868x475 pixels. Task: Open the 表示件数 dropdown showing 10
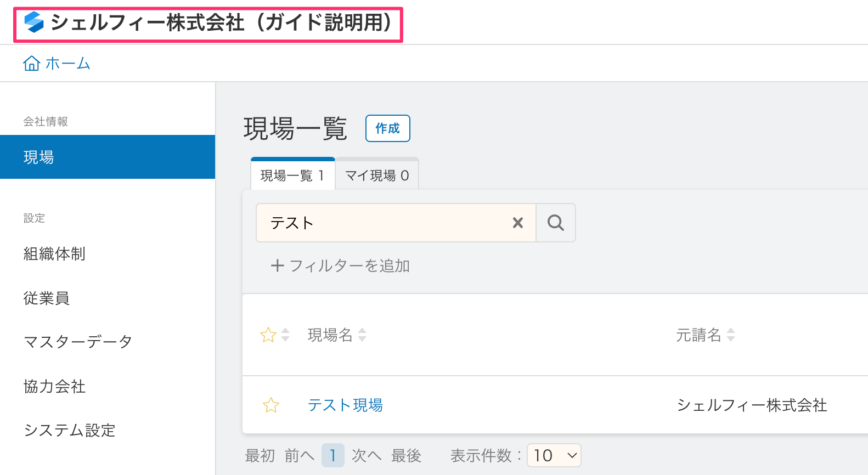click(x=554, y=455)
